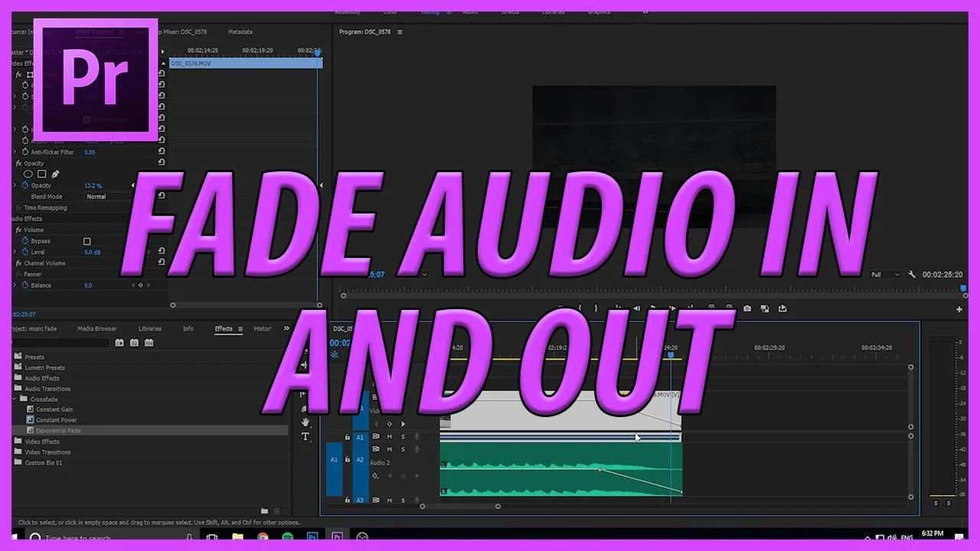Image resolution: width=980 pixels, height=551 pixels.
Task: Open the playback resolution Full dropdown
Action: [x=885, y=274]
